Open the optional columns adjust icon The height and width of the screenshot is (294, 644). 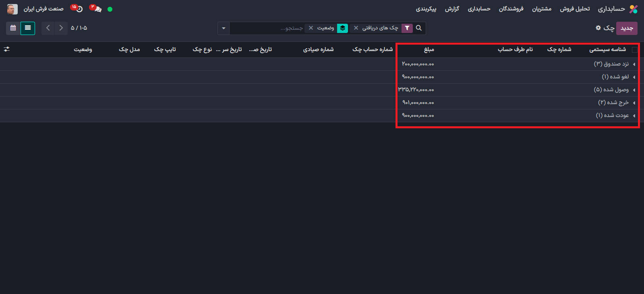7,49
